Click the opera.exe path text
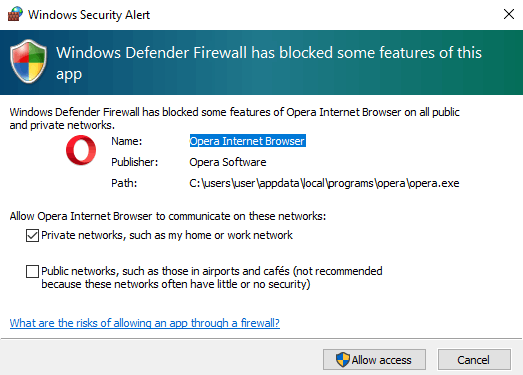523x375 pixels. tap(324, 183)
